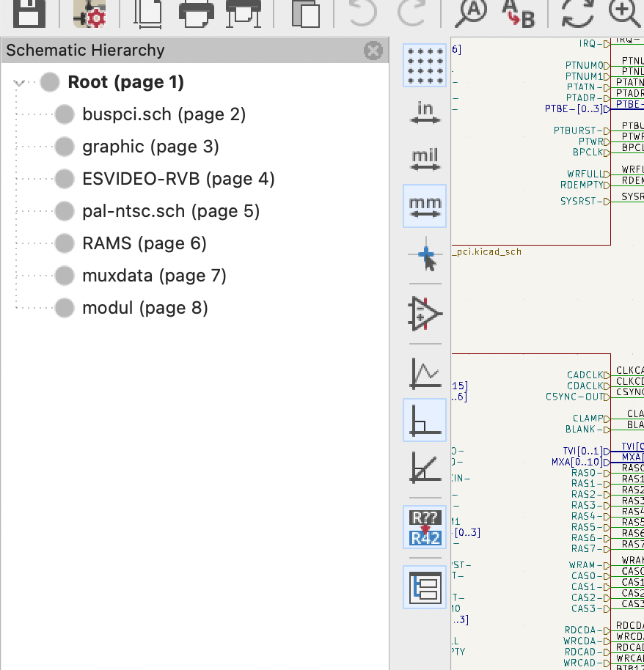Switch units to inches

(x=425, y=113)
